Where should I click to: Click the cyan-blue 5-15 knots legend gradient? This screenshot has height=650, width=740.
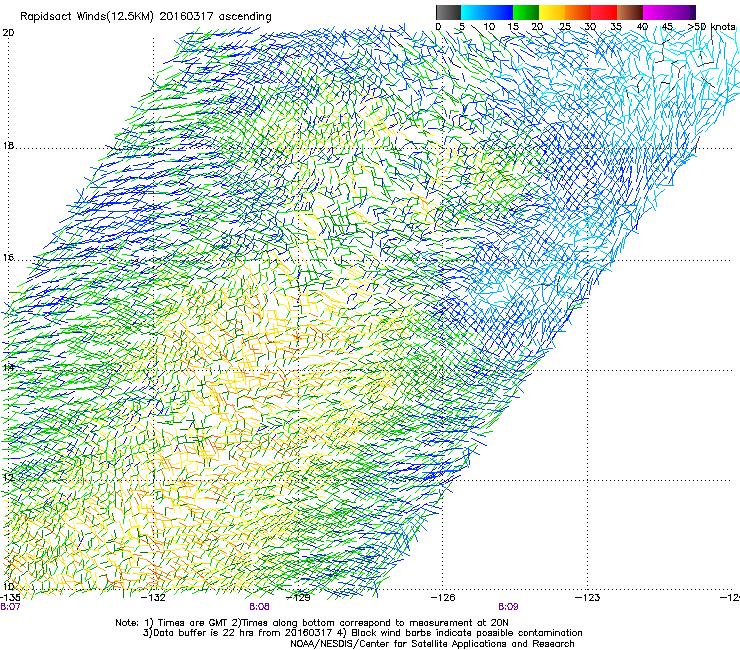(487, 12)
